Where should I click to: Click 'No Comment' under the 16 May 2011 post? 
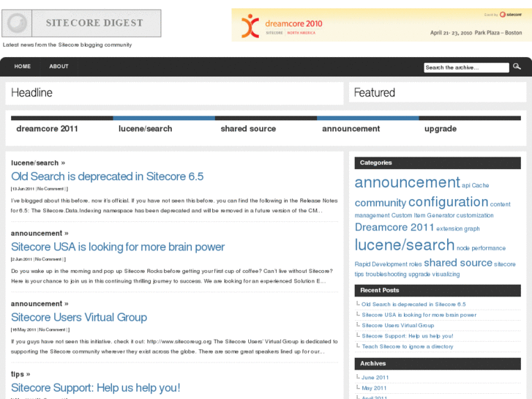coord(52,329)
